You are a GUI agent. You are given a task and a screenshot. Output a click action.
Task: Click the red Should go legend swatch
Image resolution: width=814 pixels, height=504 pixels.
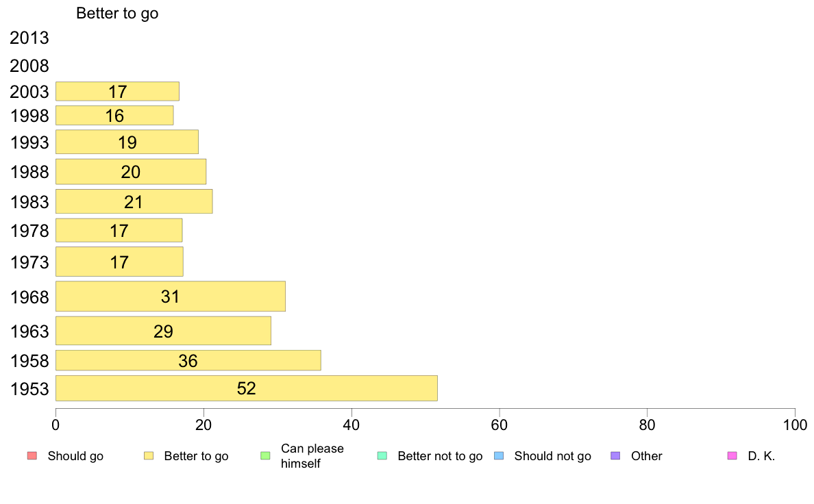tap(32, 456)
